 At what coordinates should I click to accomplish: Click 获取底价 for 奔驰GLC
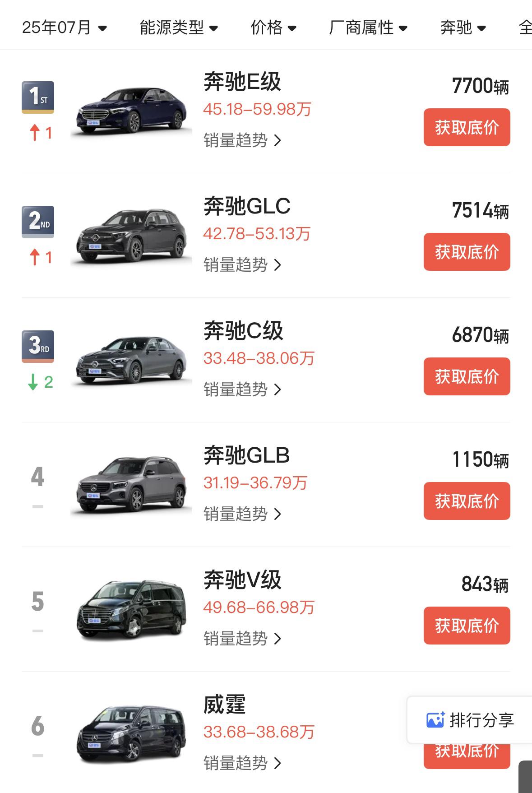(467, 252)
